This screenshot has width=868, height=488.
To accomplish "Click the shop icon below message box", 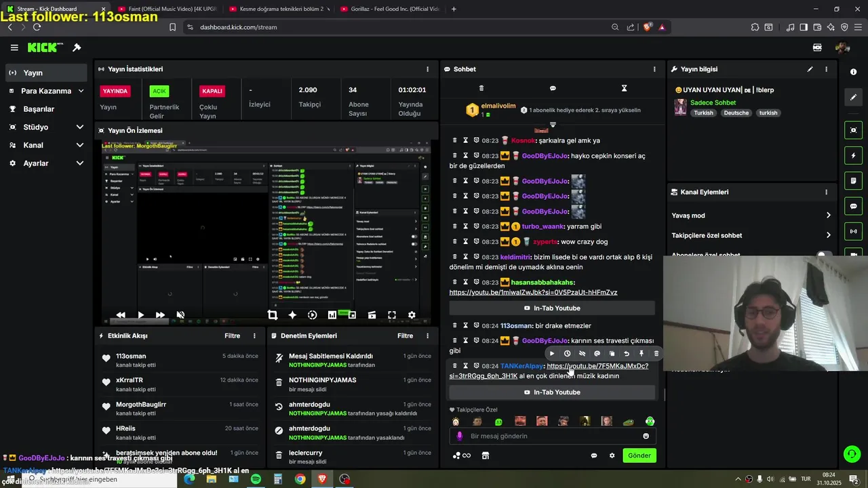I will [x=485, y=455].
